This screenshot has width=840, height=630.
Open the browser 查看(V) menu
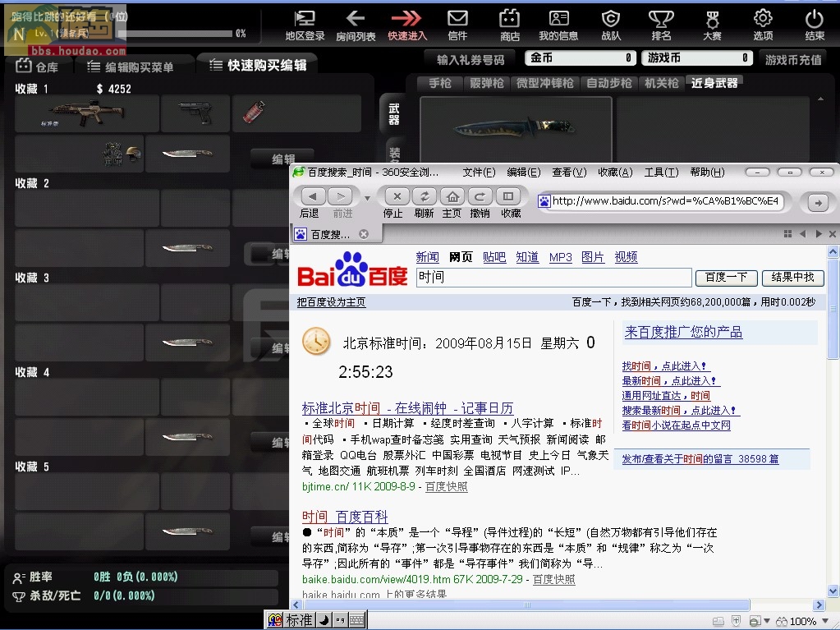point(569,172)
